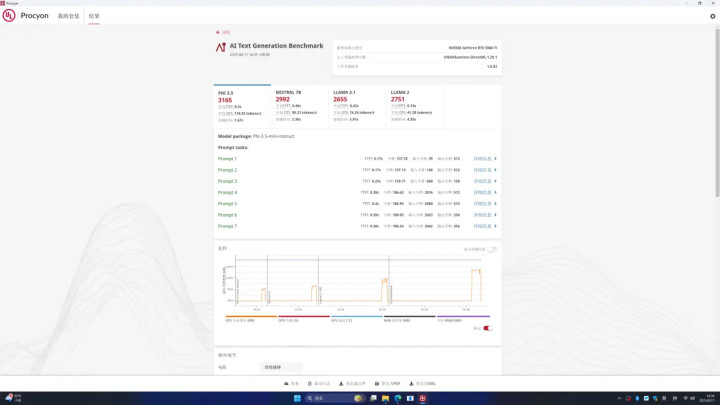
Task: Click the weather widget on the taskbar
Action: click(13, 398)
